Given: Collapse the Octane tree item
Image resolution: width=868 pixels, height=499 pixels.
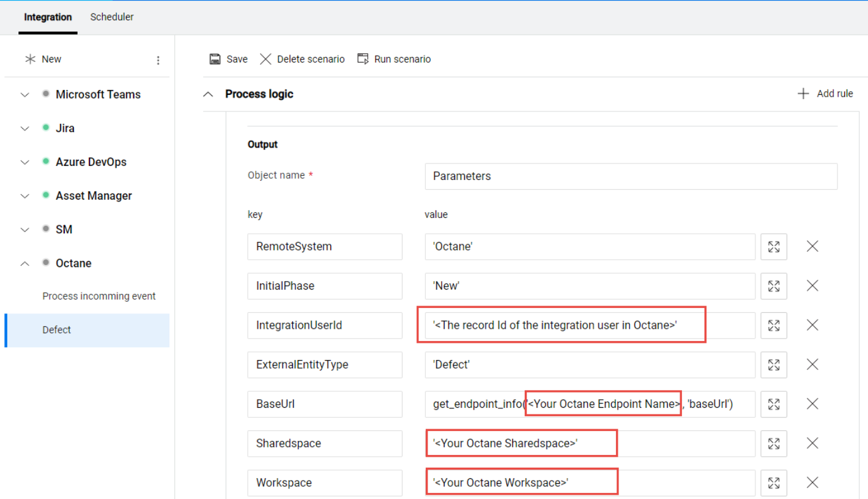Looking at the screenshot, I should click(x=24, y=263).
